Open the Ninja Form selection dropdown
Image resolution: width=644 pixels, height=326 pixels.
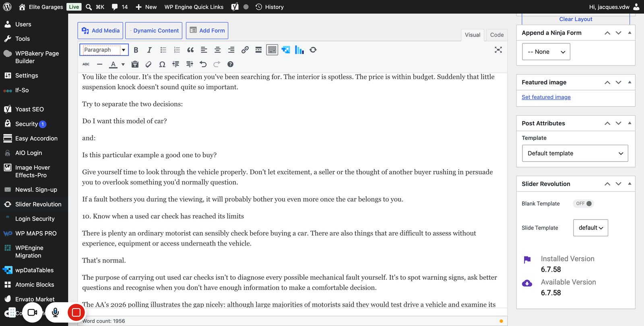(546, 52)
